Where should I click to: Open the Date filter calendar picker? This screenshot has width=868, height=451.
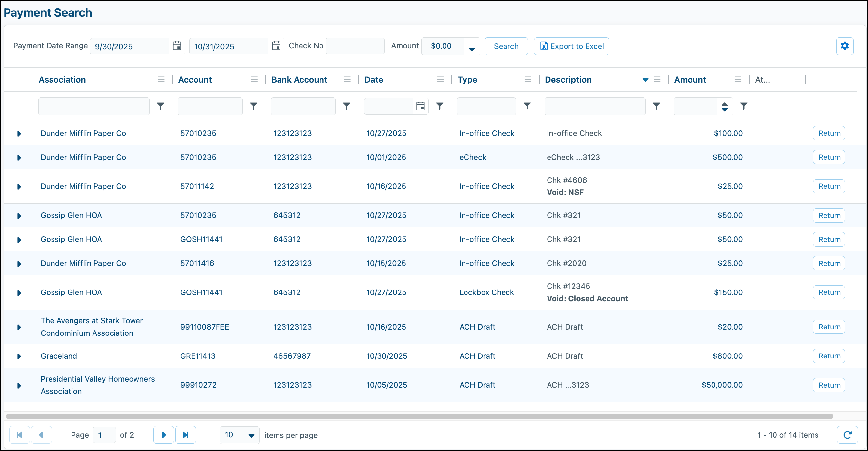click(420, 106)
